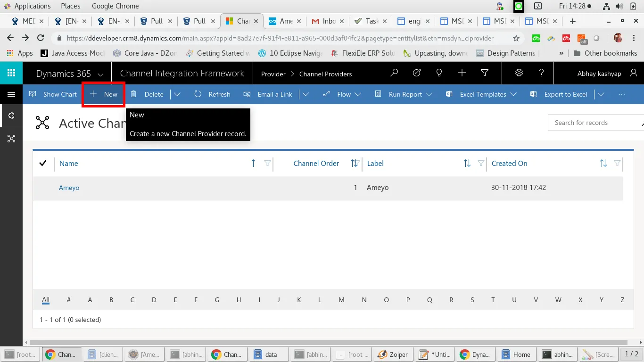Toggle the select-all checkmark in grid header

point(43,163)
